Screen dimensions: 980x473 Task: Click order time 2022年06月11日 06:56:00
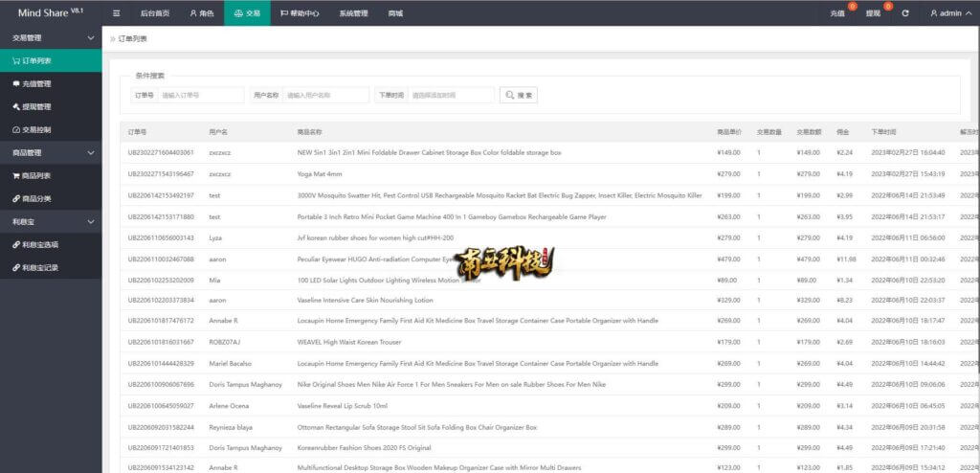tap(908, 237)
